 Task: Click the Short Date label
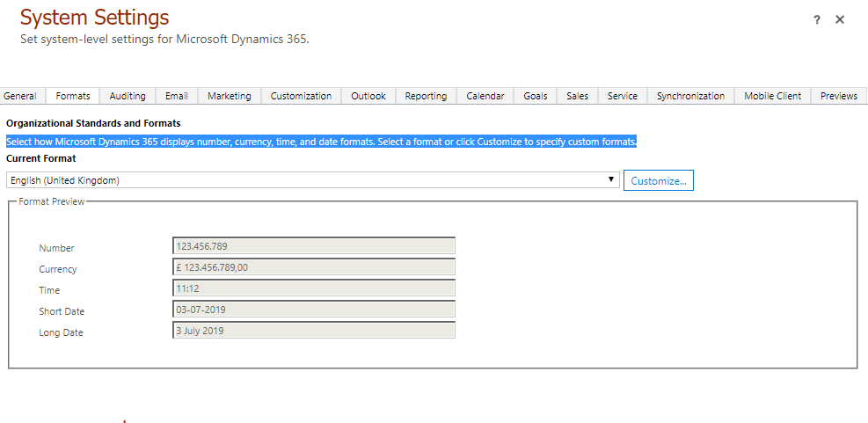point(62,311)
